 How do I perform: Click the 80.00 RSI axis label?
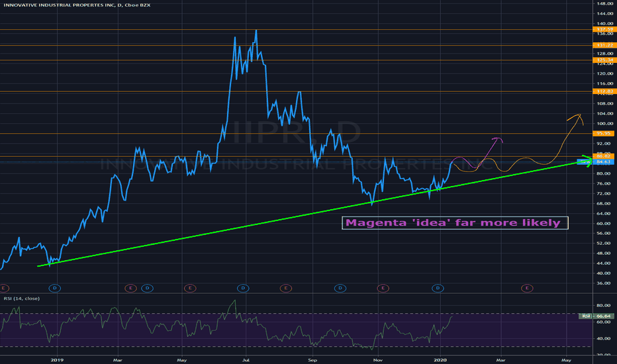click(603, 305)
